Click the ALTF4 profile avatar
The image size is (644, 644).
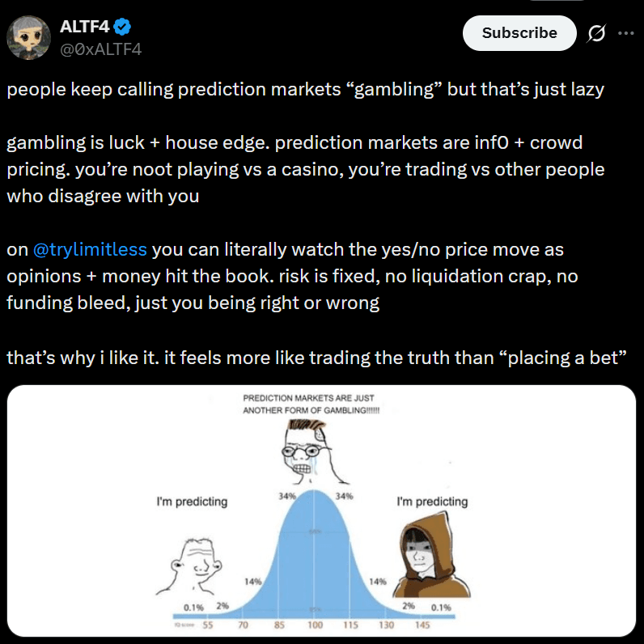tap(29, 37)
